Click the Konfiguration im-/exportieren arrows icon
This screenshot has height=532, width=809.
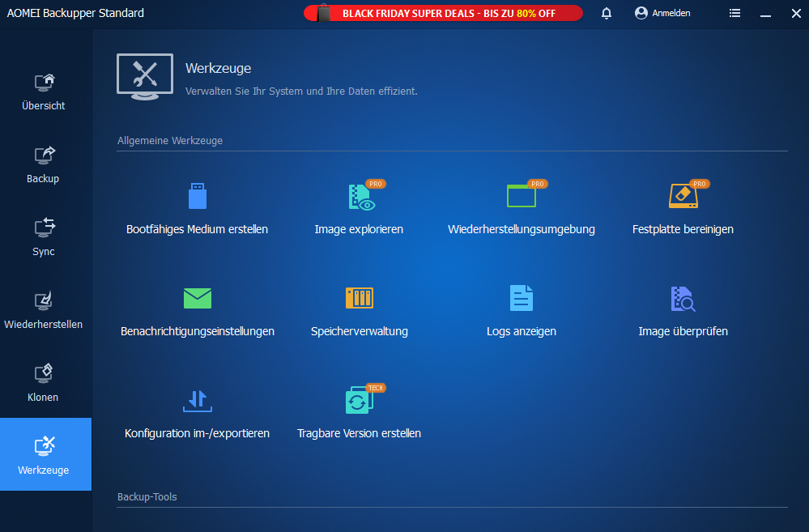pyautogui.click(x=197, y=401)
